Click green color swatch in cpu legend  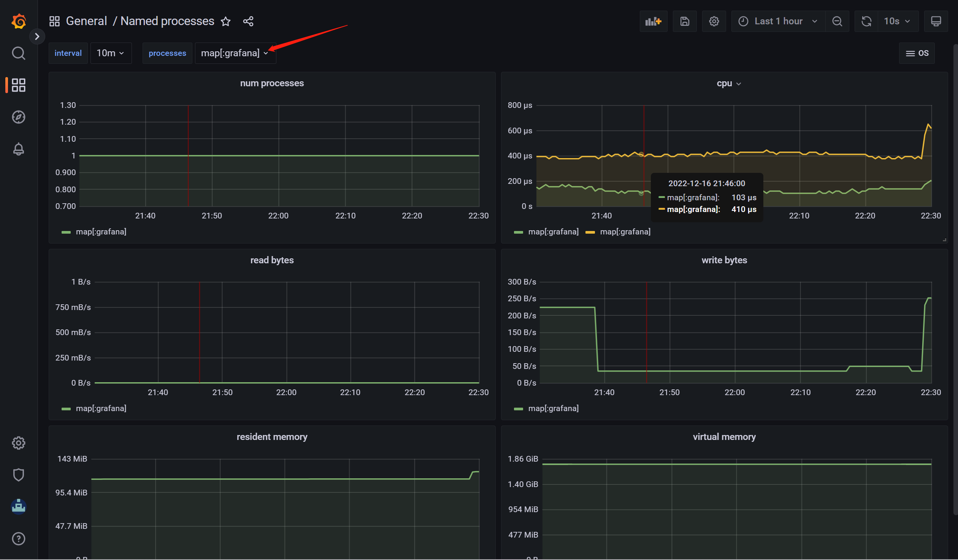pyautogui.click(x=519, y=232)
